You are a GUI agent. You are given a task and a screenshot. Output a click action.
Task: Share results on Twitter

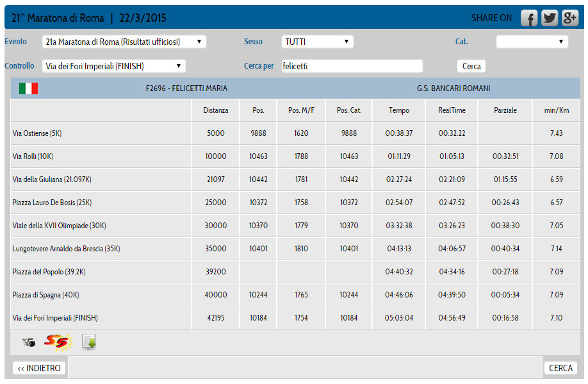pyautogui.click(x=550, y=18)
